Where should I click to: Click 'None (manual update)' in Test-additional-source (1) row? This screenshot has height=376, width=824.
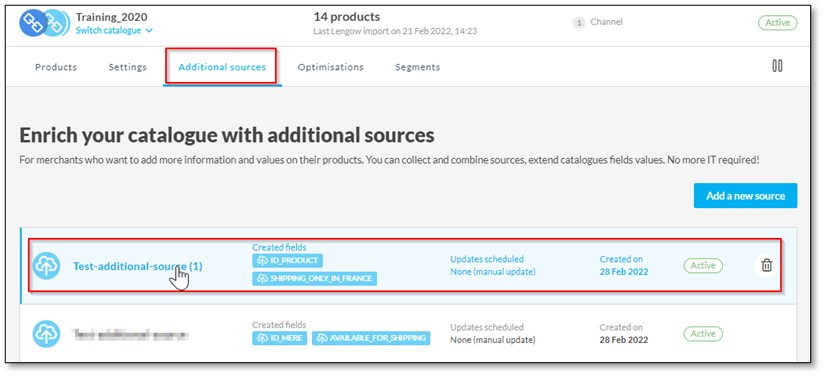tap(492, 272)
